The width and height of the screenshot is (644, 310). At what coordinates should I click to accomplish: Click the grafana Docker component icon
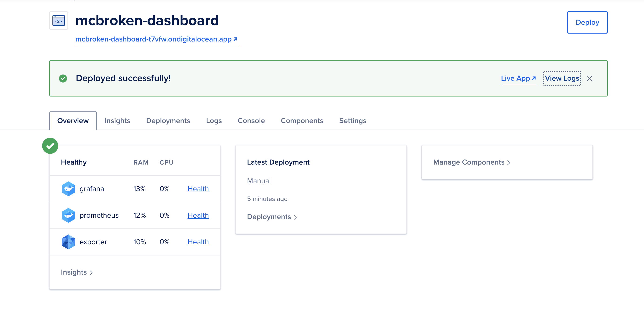tap(68, 189)
